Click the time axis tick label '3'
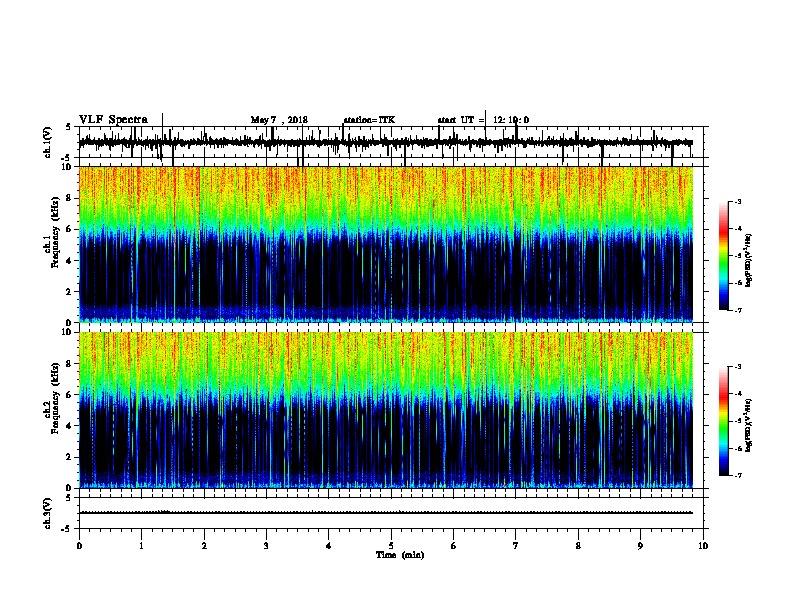This screenshot has width=792, height=612. click(x=266, y=546)
